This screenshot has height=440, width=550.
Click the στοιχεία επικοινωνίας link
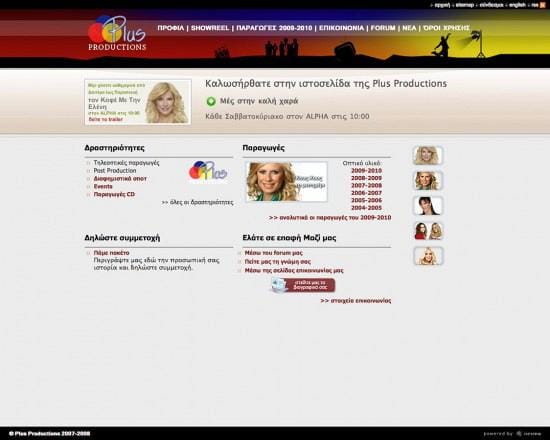(x=356, y=301)
